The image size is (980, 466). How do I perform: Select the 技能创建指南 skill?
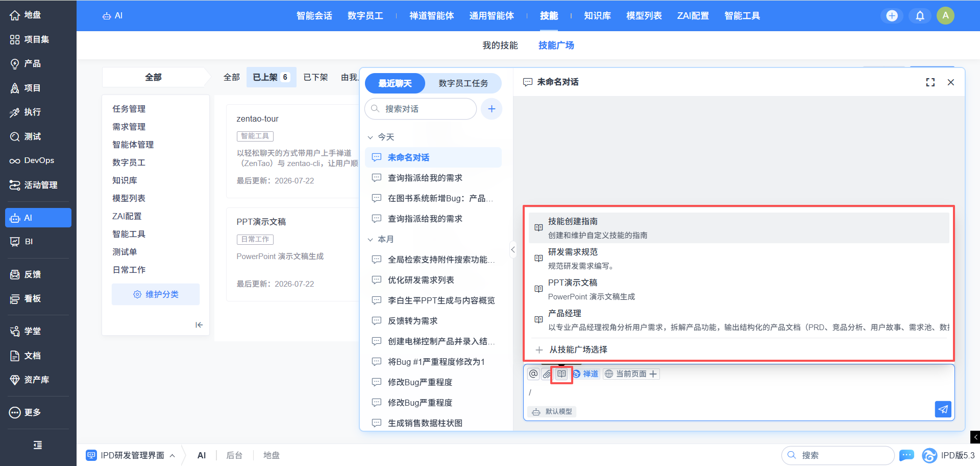click(x=739, y=228)
